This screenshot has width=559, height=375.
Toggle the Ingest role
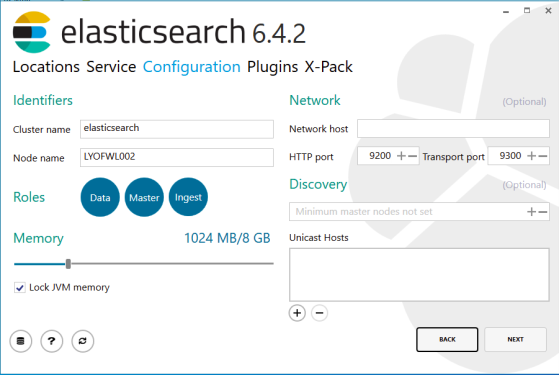(188, 197)
